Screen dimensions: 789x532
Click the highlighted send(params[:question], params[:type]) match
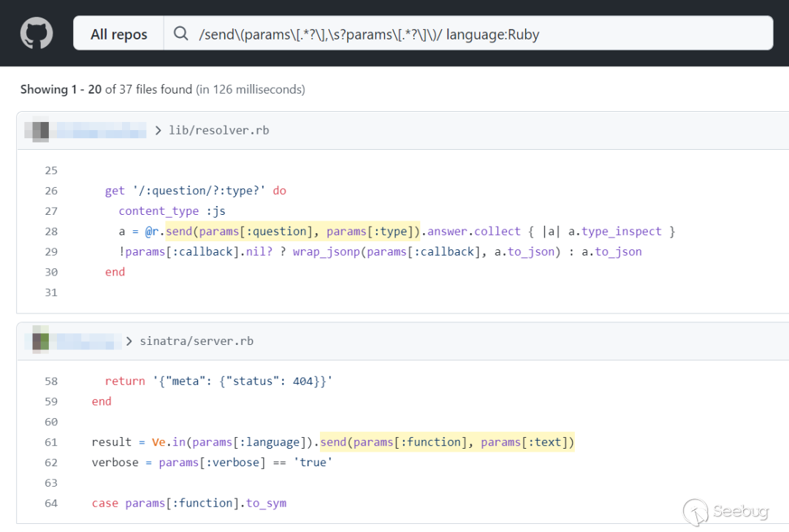point(293,232)
